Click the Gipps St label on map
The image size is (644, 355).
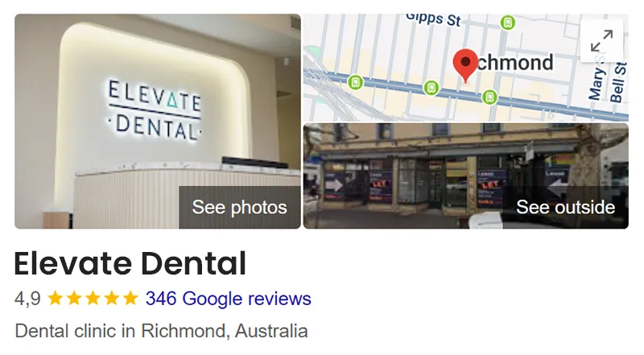[434, 19]
